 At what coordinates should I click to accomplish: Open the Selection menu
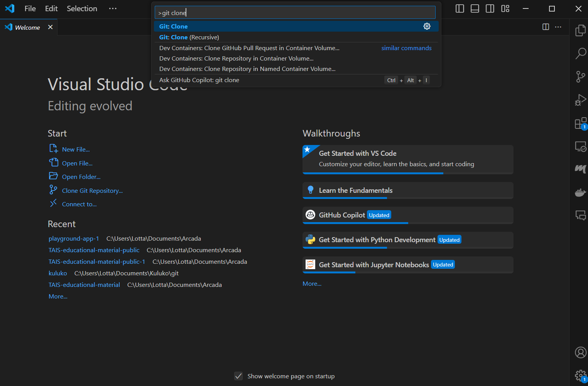(x=82, y=8)
